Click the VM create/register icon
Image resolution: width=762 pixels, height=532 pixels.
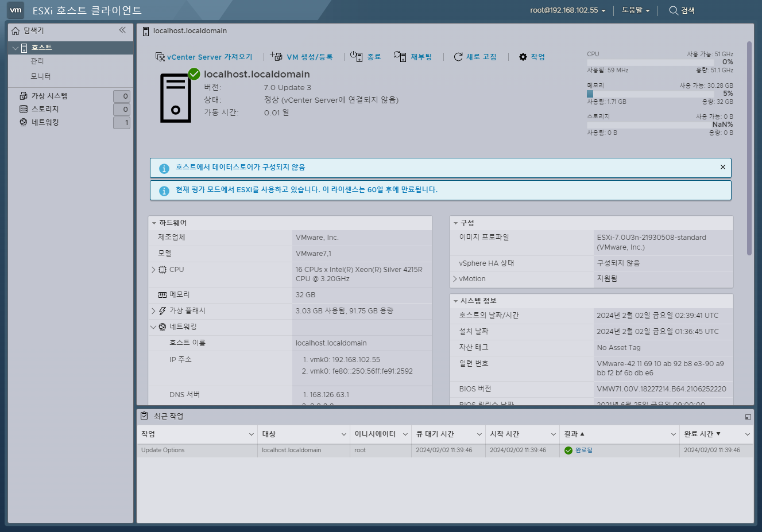[x=277, y=56]
